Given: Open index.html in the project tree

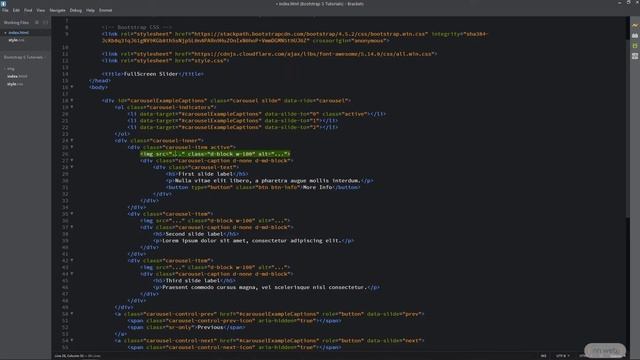Looking at the screenshot, I should coord(18,76).
